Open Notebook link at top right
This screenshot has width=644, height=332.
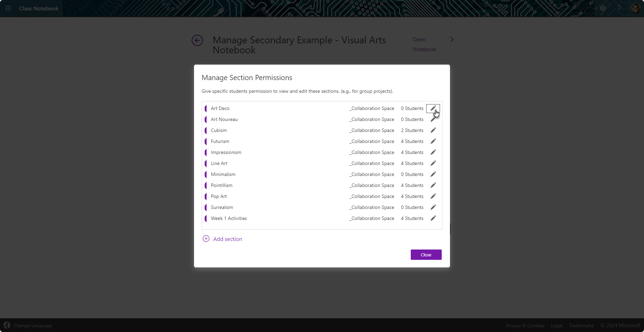click(x=424, y=44)
